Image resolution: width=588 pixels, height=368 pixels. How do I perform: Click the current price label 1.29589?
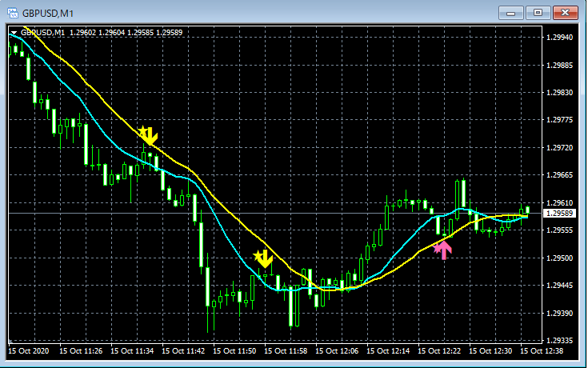point(559,214)
